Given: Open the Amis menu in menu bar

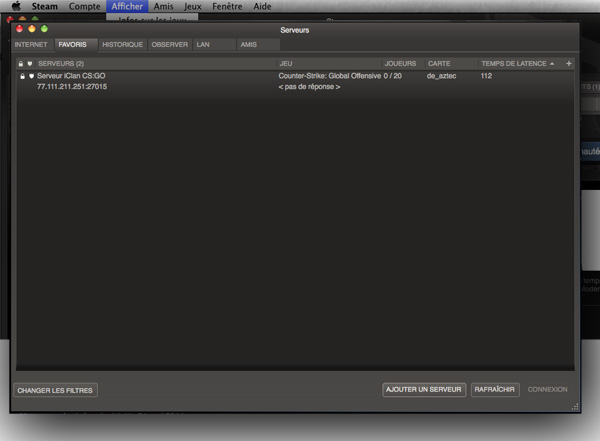Looking at the screenshot, I should pos(163,7).
